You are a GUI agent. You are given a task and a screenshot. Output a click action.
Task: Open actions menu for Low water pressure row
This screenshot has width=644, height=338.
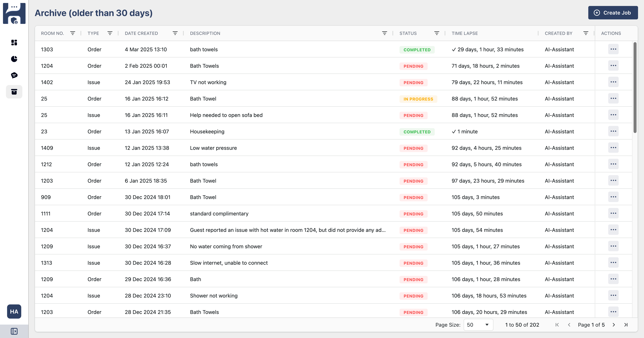tap(613, 148)
